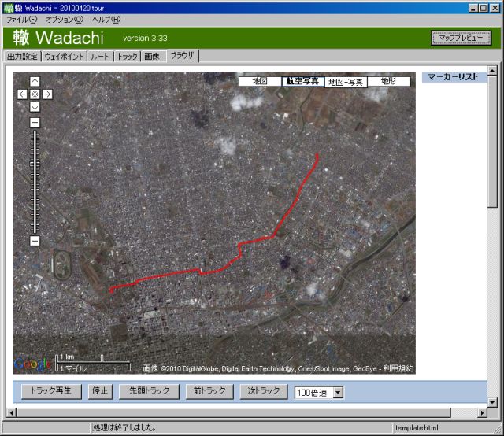
Task: Switch to the ルート tab
Action: 100,57
